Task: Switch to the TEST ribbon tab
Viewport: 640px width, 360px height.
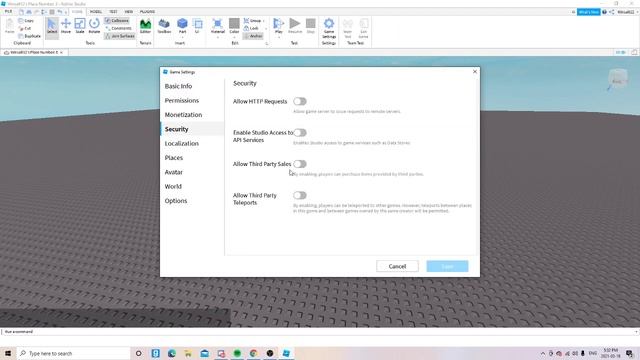Action: click(113, 12)
